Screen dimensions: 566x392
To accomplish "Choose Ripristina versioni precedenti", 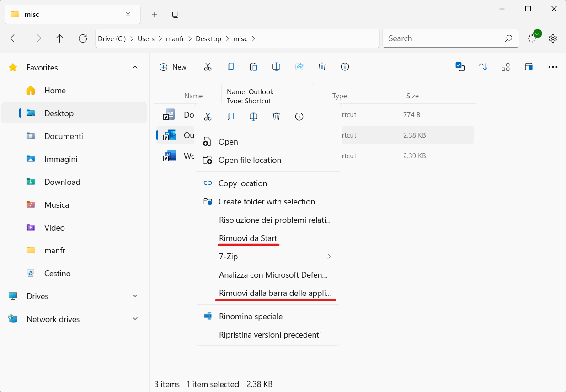I will point(268,335).
